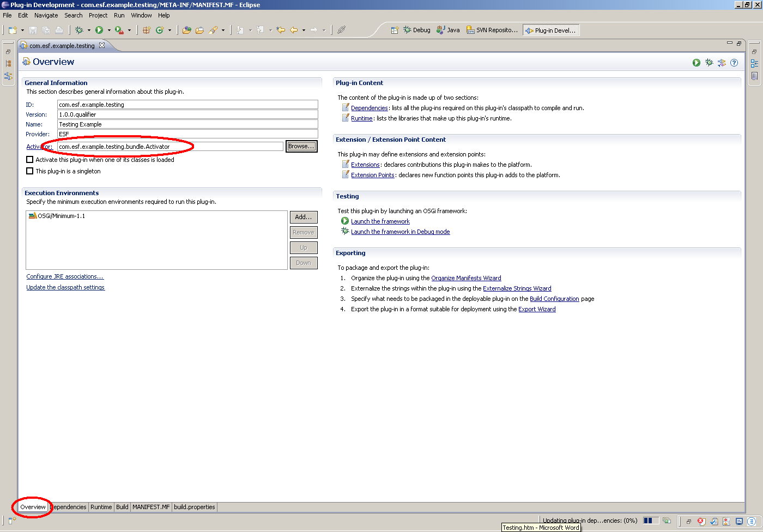Click the progress bar in the status bar
Screen dimensions: 763x532
click(651, 521)
